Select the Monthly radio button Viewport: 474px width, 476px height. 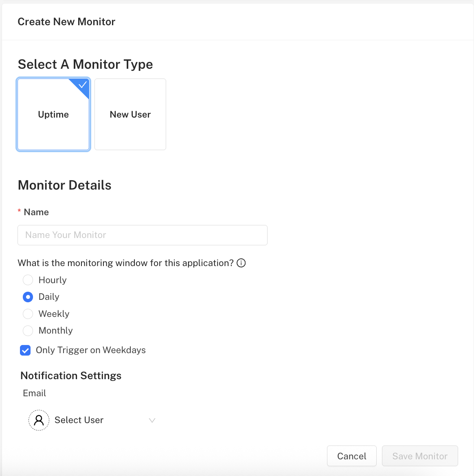[x=28, y=331]
